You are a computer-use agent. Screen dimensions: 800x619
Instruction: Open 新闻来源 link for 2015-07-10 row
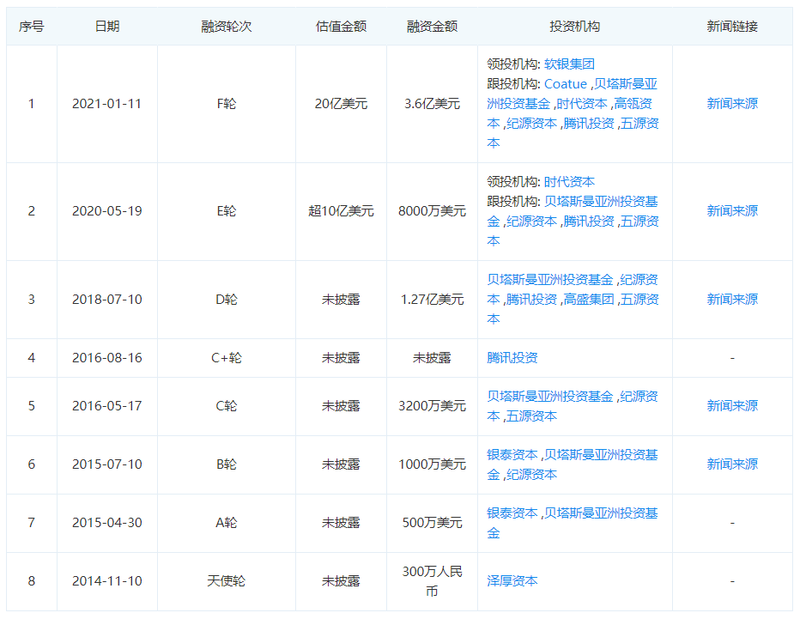tap(732, 464)
